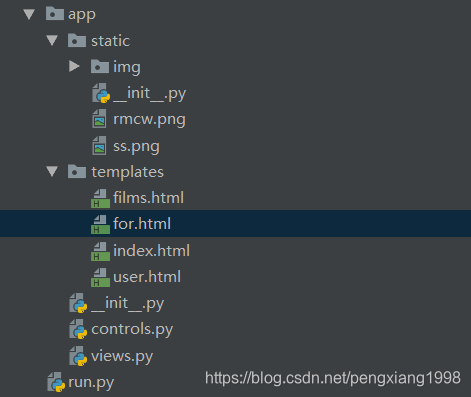Select the ss.png file name
This screenshot has width=471, height=397.
point(136,147)
